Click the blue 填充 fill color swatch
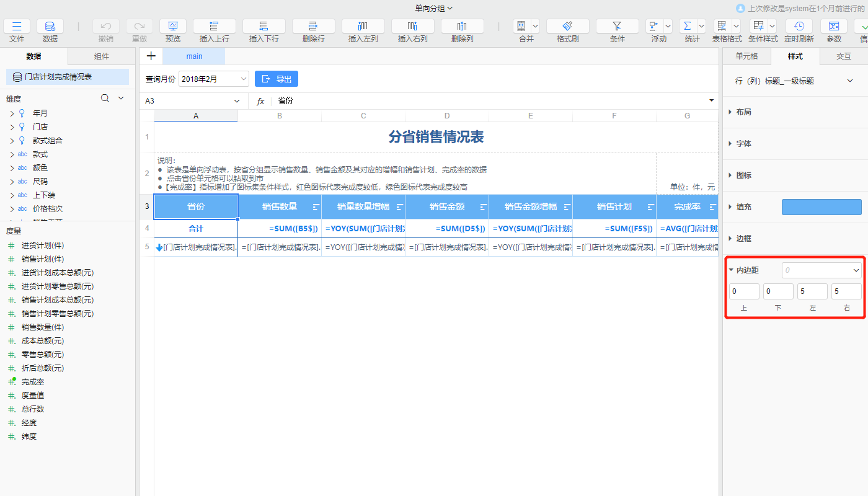The image size is (868, 496). pyautogui.click(x=821, y=207)
